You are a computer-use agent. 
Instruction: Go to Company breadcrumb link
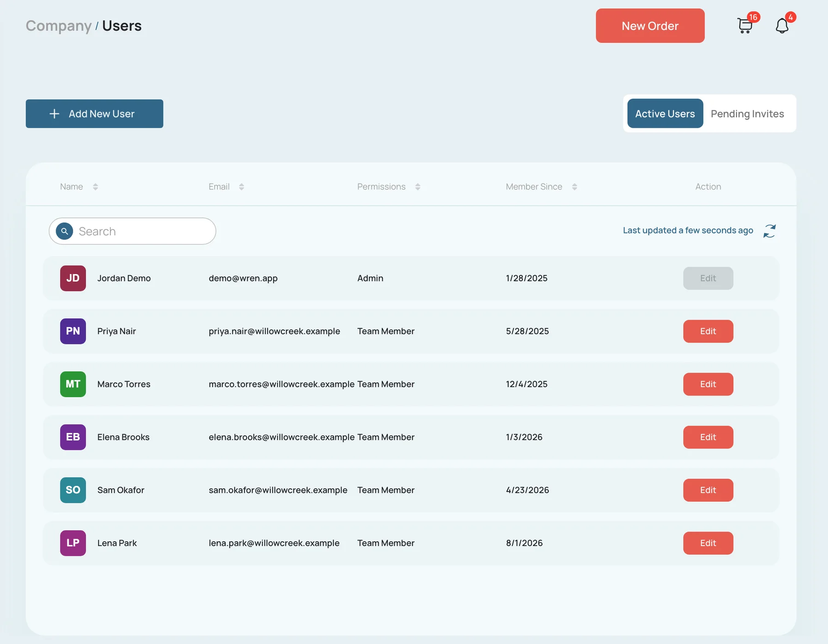click(58, 26)
